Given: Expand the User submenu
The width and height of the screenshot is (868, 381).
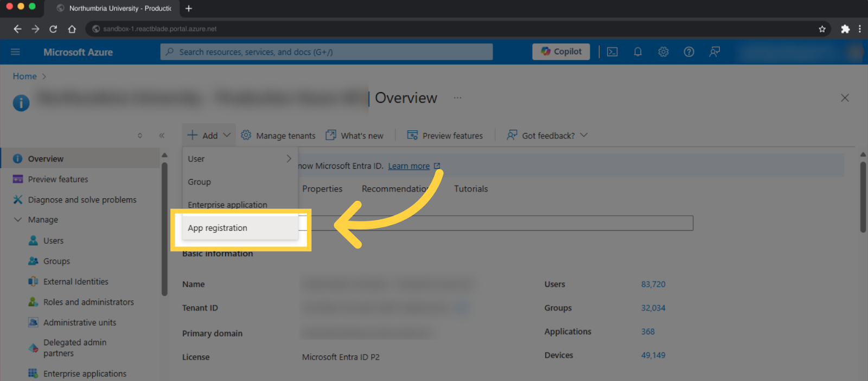Looking at the screenshot, I should [x=240, y=158].
